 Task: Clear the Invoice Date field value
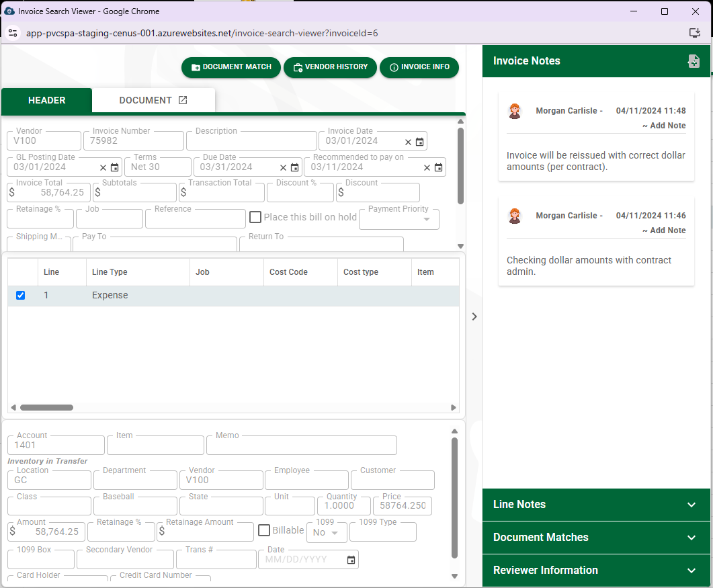408,142
